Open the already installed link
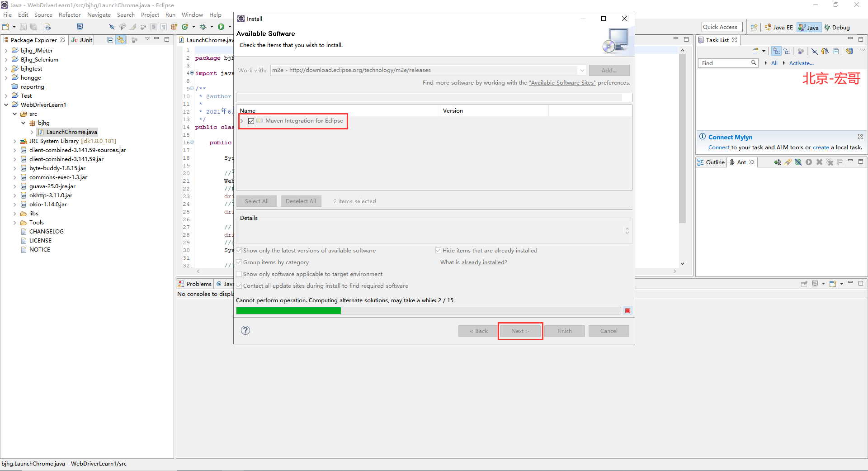This screenshot has width=868, height=471. 483,262
